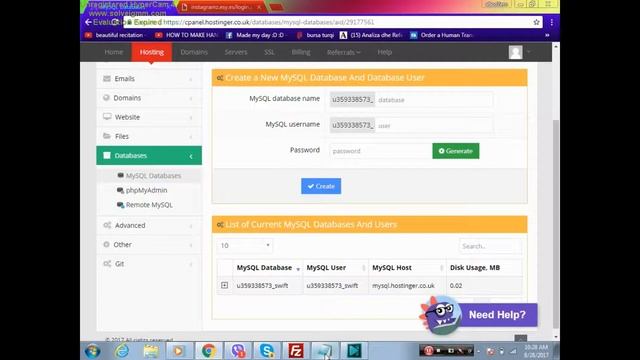640x360 pixels.
Task: Click the Other section gear icon
Action: click(107, 244)
